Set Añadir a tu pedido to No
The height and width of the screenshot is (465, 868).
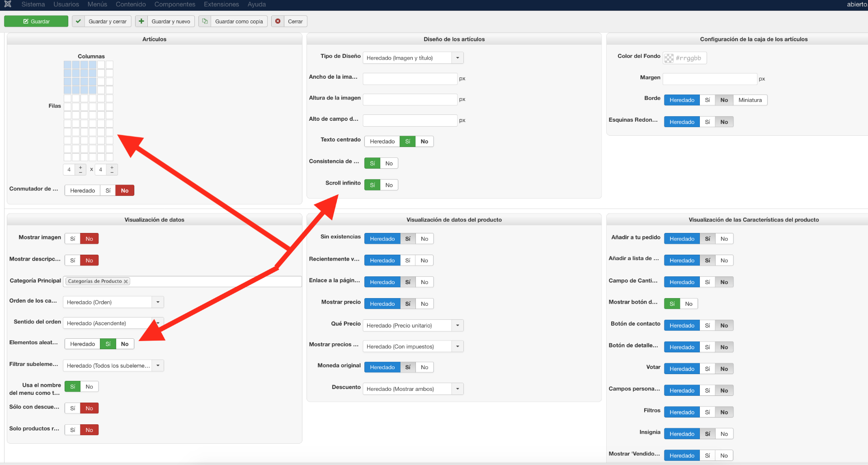[x=724, y=239]
